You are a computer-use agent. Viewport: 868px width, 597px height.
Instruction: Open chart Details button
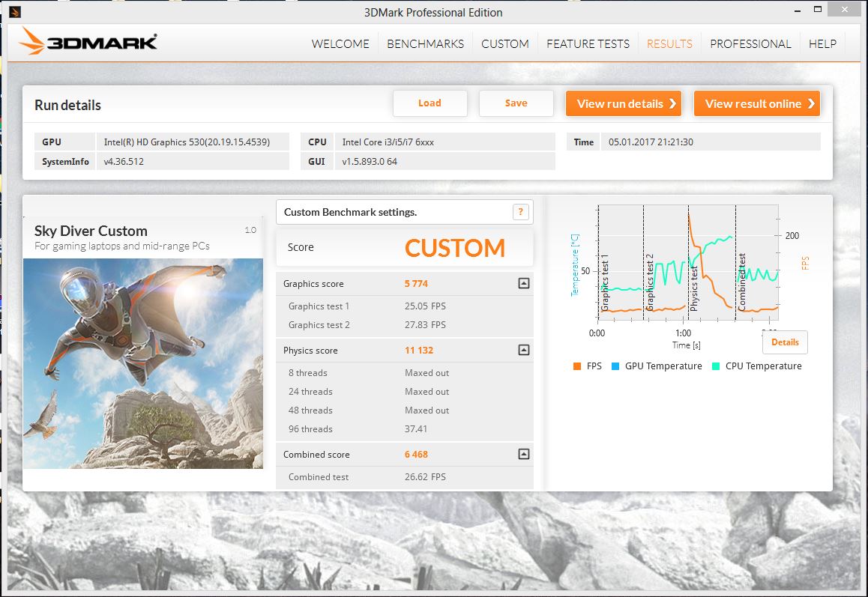pyautogui.click(x=785, y=342)
